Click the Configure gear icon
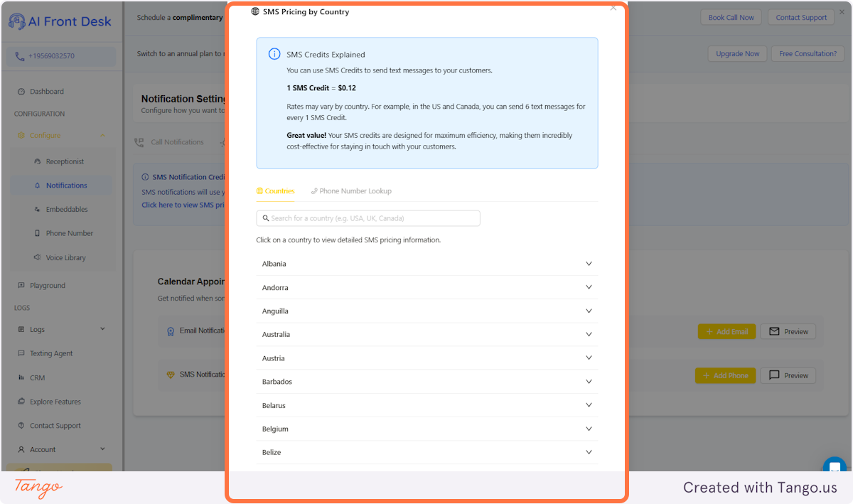 tap(21, 135)
